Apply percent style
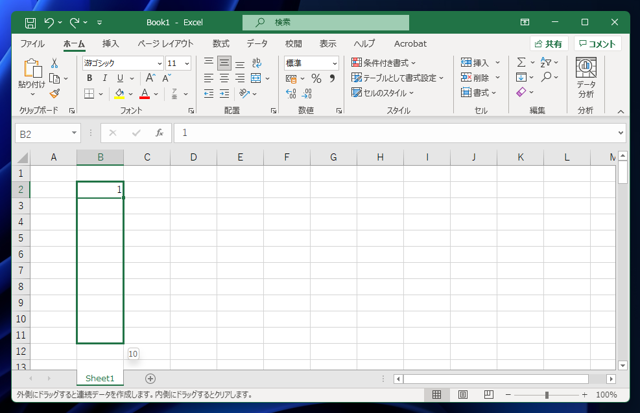 point(316,78)
